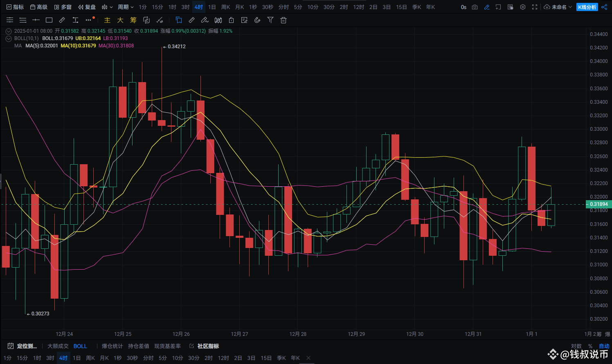Open the 高级 advanced menu
The width and height of the screenshot is (612, 364).
(39, 7)
